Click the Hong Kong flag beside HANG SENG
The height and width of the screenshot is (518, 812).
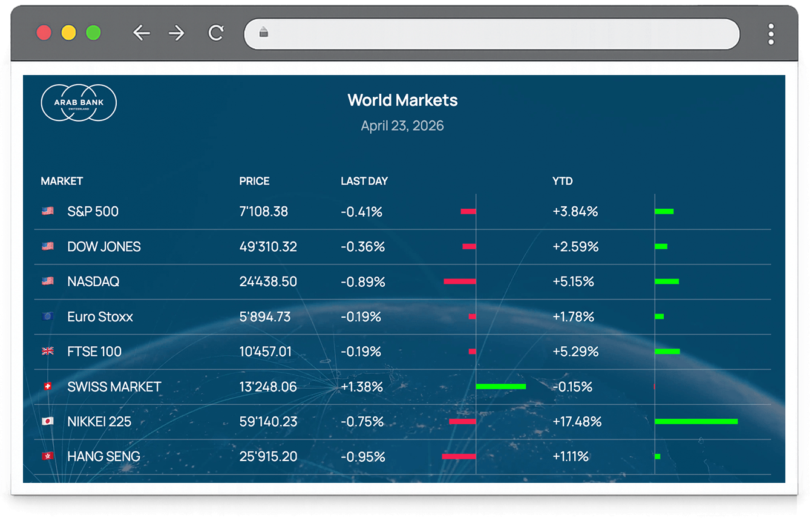(47, 456)
